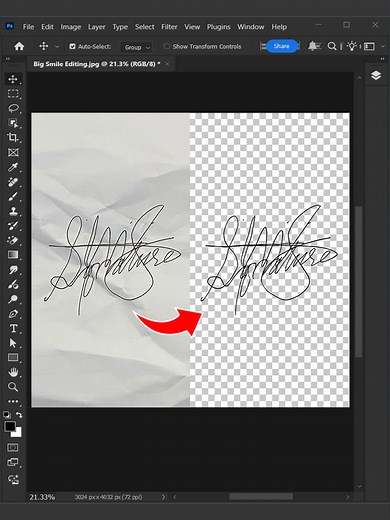Open notifications bell icon
390x520 pixels.
(313, 46)
